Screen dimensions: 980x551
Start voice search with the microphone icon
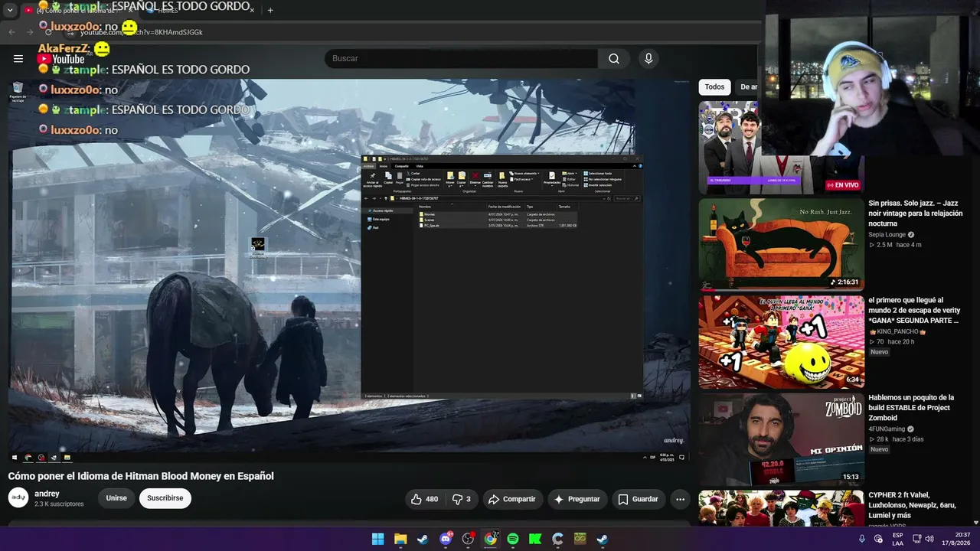(x=648, y=59)
